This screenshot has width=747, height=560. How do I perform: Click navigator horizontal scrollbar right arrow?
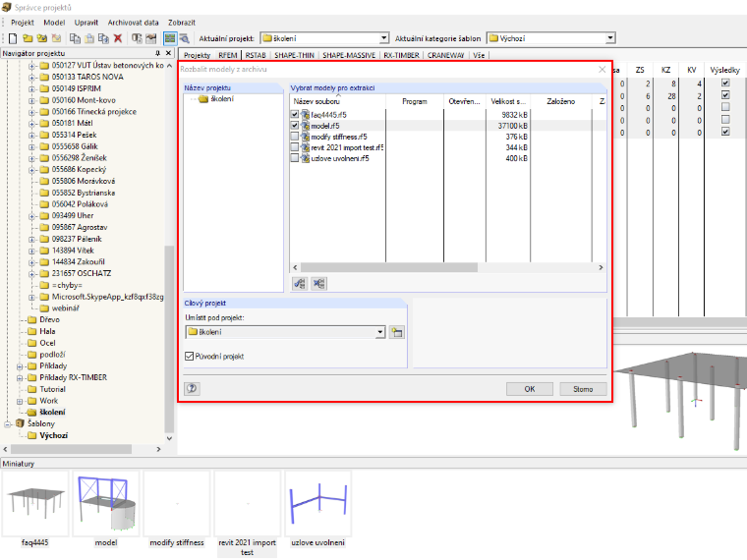pos(158,449)
